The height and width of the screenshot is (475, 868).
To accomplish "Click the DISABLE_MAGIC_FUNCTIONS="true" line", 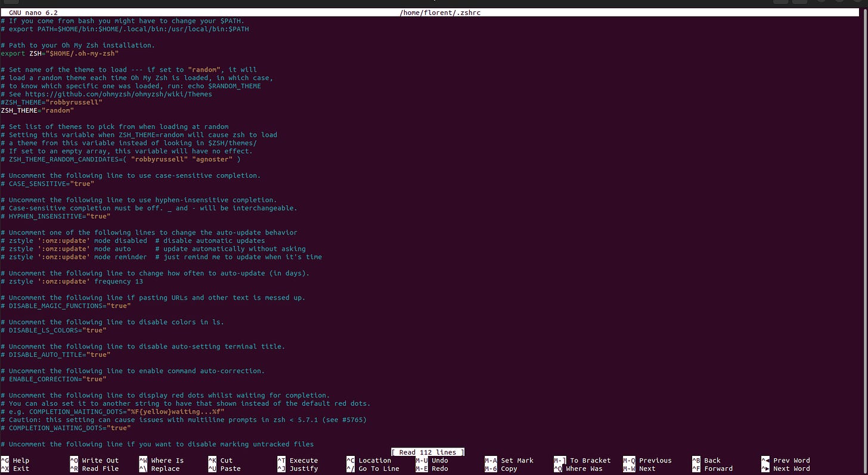I will coord(66,306).
